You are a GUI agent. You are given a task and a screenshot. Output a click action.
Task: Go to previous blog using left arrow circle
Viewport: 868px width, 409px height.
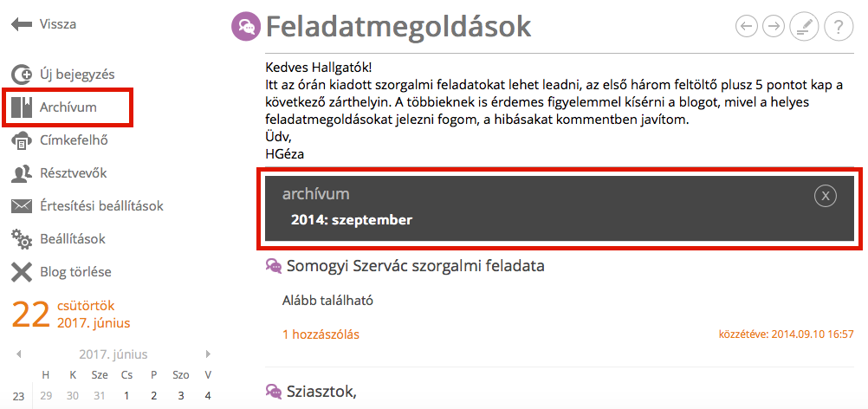pos(747,25)
